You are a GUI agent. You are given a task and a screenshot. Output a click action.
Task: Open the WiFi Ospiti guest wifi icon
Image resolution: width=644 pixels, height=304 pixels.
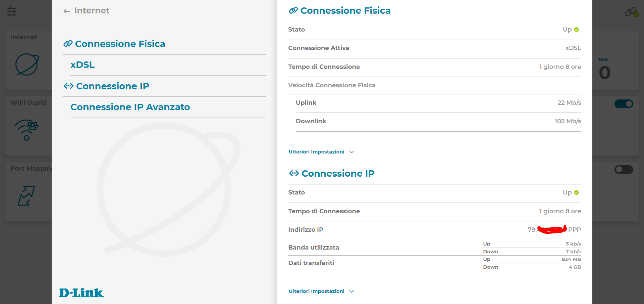click(x=26, y=130)
